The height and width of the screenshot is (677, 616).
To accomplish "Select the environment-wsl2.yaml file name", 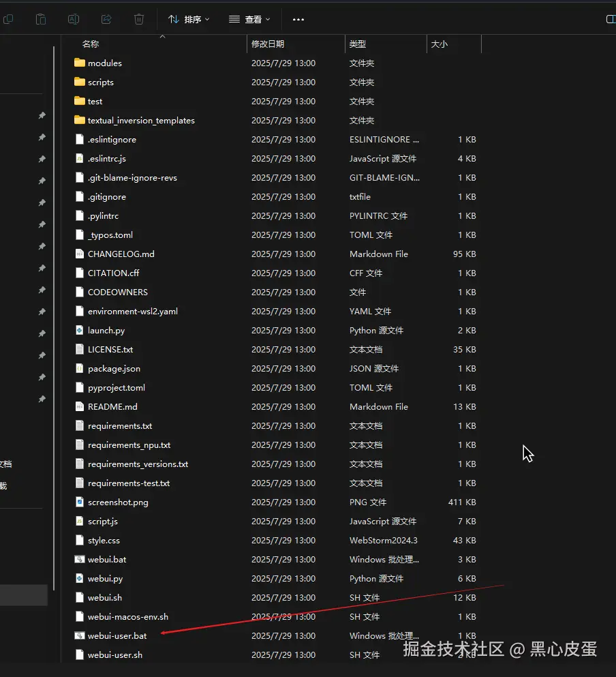I will tap(132, 312).
